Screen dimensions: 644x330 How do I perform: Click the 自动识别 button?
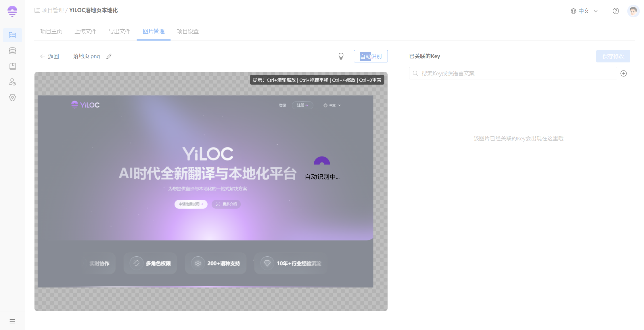tap(371, 56)
